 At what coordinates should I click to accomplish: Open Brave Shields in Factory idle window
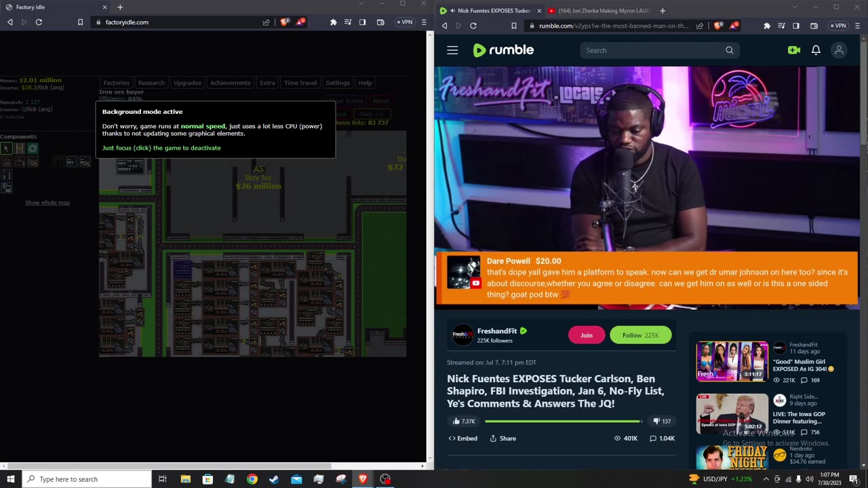[285, 22]
